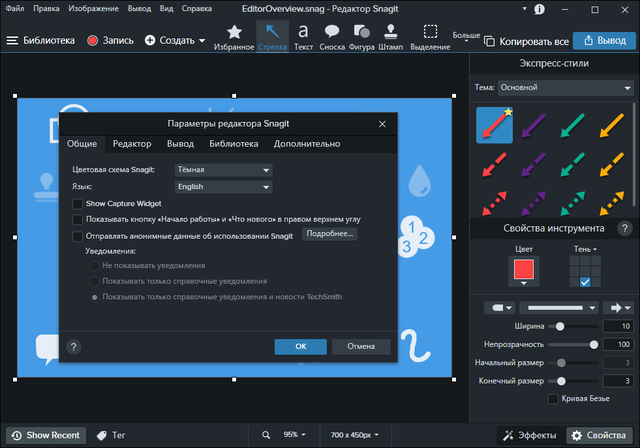Click the zoom magnifier icon
640x448 pixels.
point(266,435)
